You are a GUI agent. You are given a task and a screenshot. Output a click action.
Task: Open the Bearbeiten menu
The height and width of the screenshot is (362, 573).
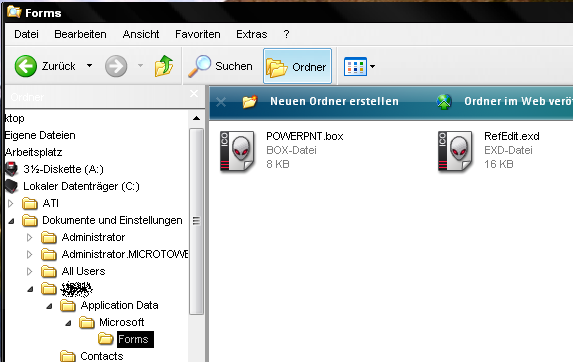click(x=80, y=34)
